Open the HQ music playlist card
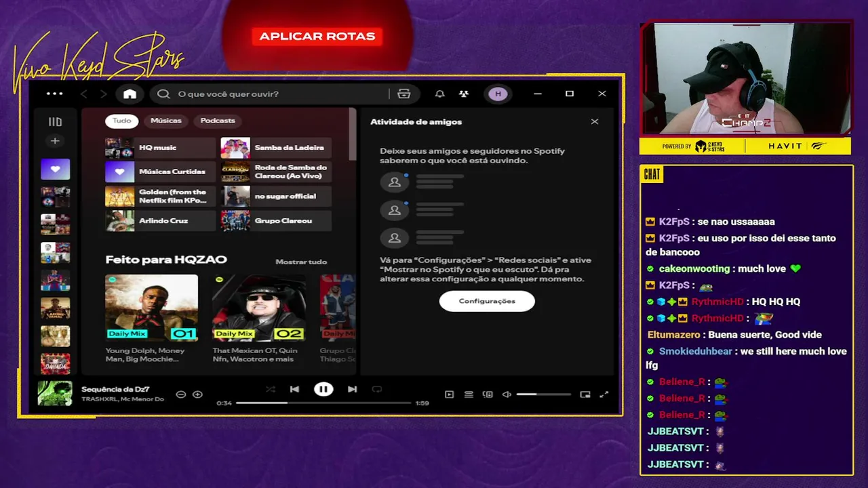Screen dimensions: 868x488 [160, 148]
